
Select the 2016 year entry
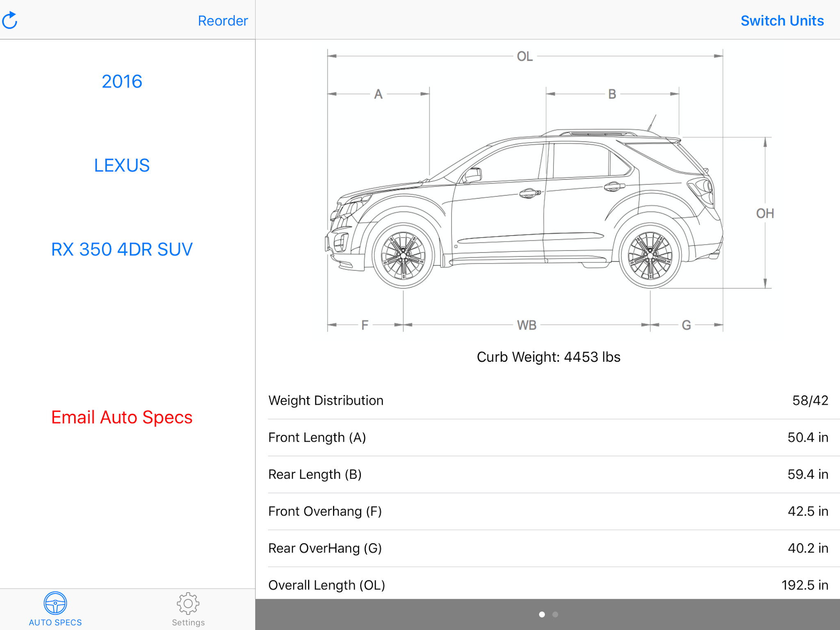(122, 82)
